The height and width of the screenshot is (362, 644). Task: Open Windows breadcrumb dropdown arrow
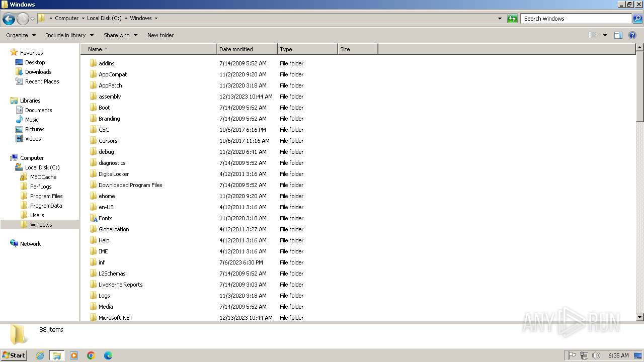point(156,19)
